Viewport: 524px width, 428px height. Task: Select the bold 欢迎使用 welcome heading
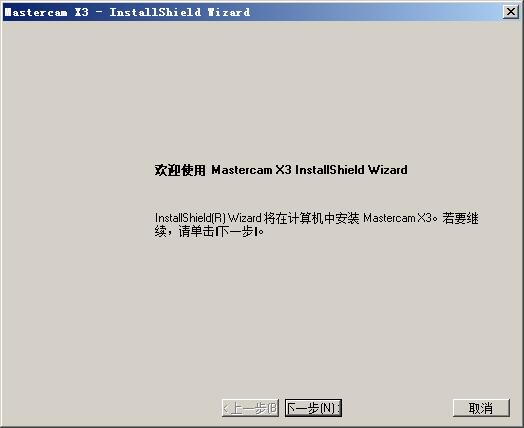click(x=180, y=170)
